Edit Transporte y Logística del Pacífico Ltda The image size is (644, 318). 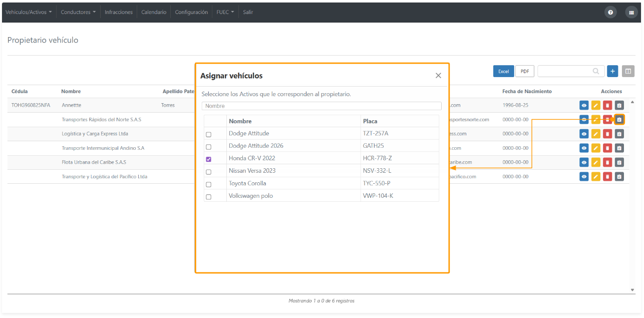pos(595,177)
